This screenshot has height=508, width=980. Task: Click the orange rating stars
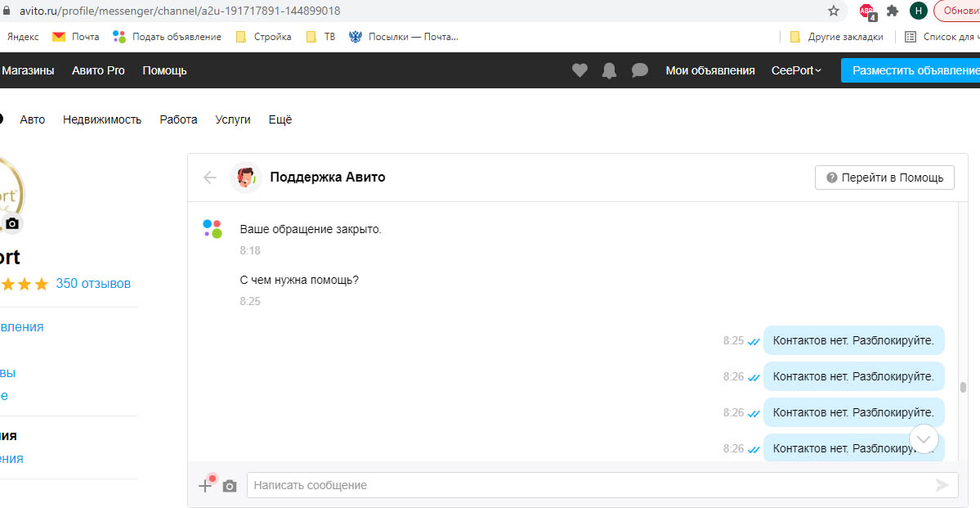pyautogui.click(x=25, y=285)
